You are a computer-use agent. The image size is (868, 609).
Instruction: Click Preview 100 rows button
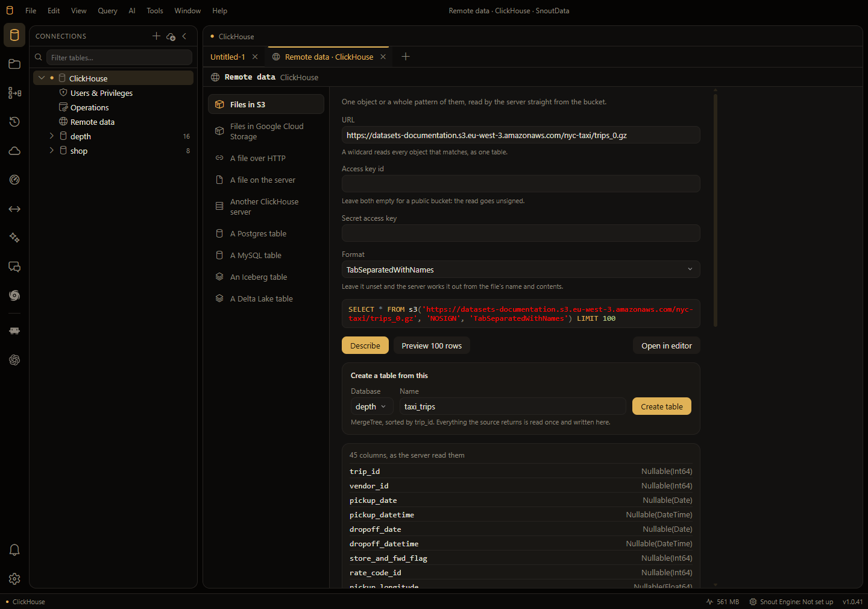pyautogui.click(x=432, y=346)
